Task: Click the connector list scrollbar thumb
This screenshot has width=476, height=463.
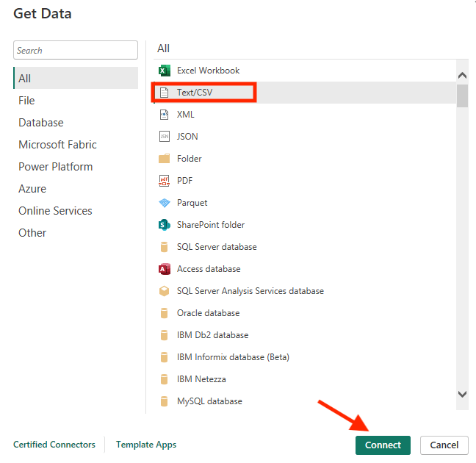Action: coord(462,96)
